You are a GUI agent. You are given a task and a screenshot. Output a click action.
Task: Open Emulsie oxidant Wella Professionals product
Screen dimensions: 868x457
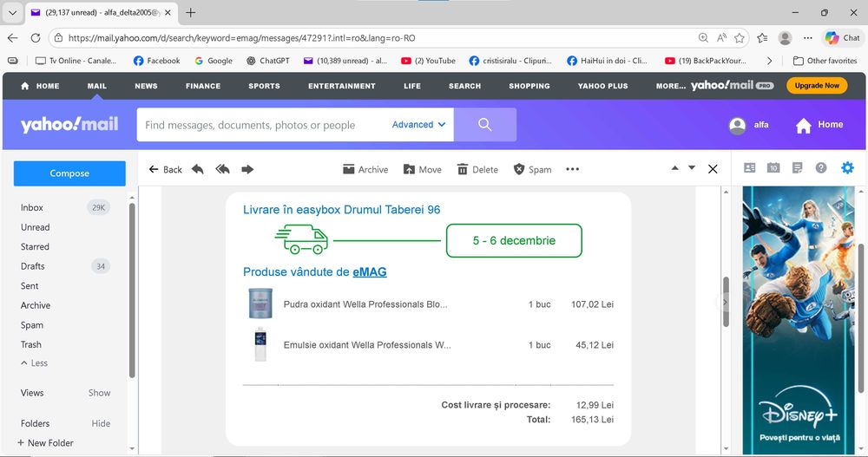point(367,344)
